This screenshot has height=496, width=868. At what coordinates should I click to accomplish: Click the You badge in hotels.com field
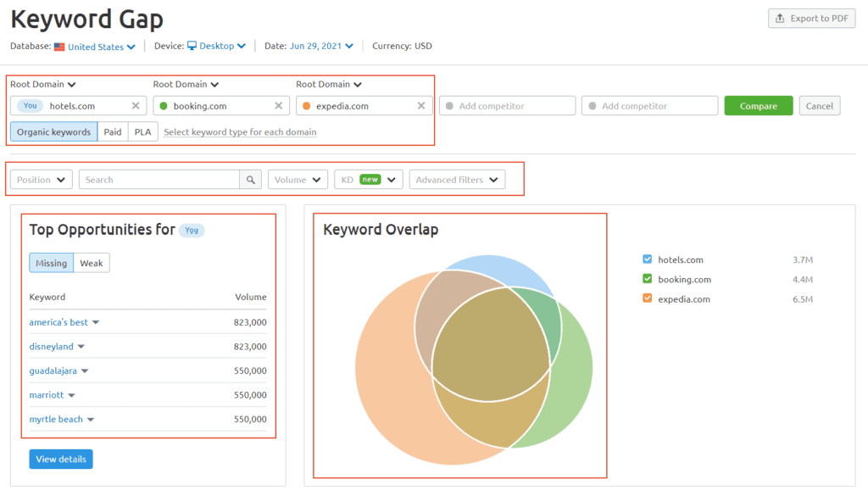30,106
